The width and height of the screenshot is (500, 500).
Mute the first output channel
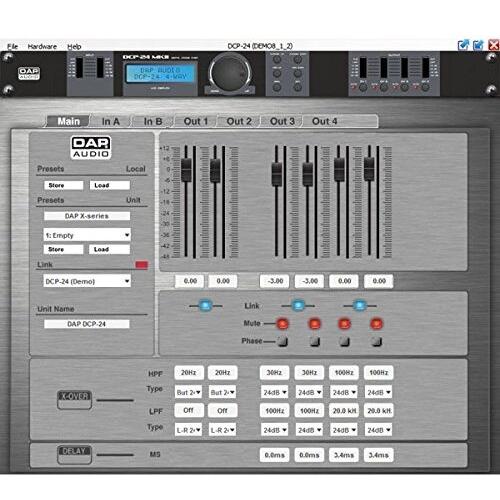[283, 324]
